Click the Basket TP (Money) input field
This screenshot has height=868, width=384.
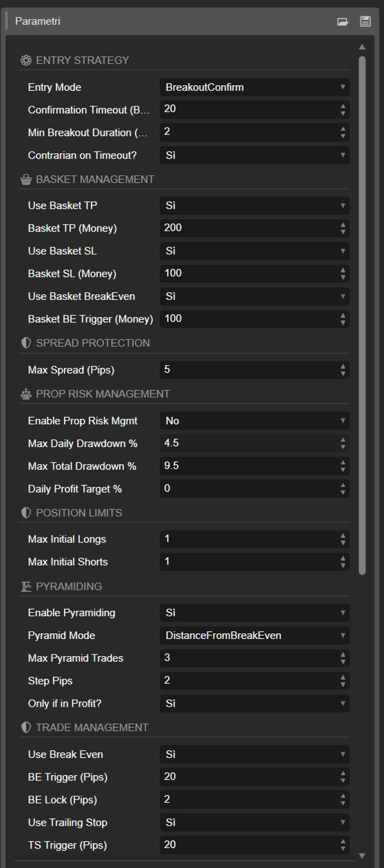(246, 228)
